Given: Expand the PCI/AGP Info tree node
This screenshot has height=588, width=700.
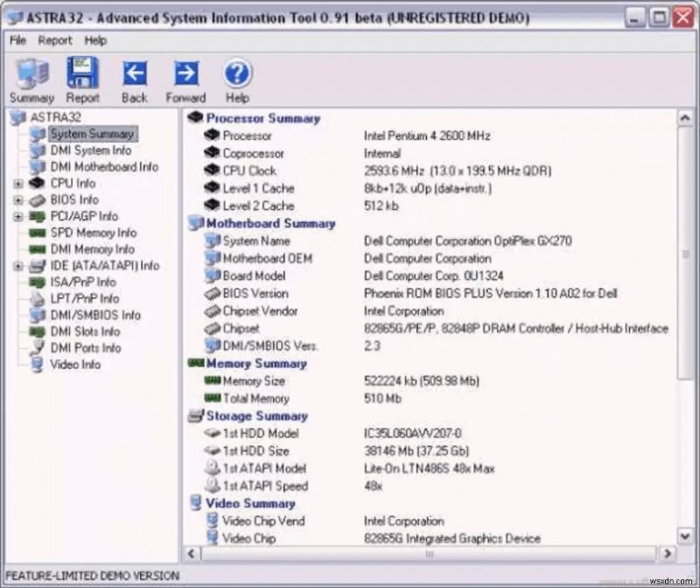Looking at the screenshot, I should tap(17, 216).
